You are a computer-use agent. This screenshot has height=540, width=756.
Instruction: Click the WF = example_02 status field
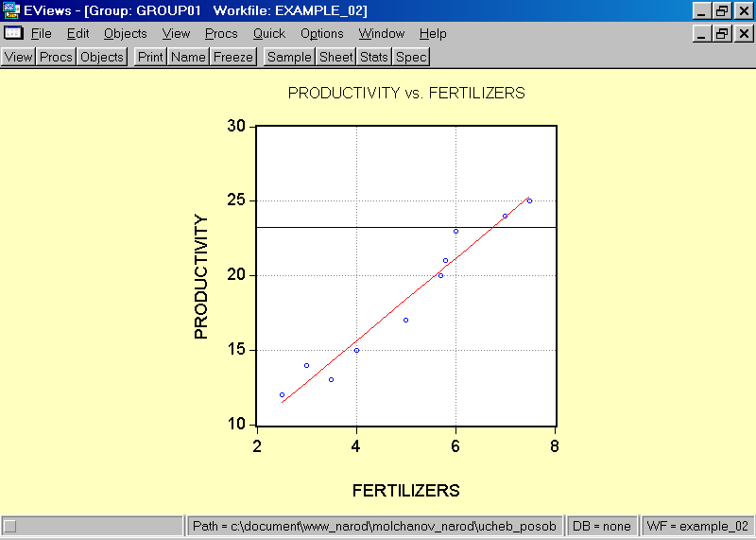pyautogui.click(x=697, y=526)
